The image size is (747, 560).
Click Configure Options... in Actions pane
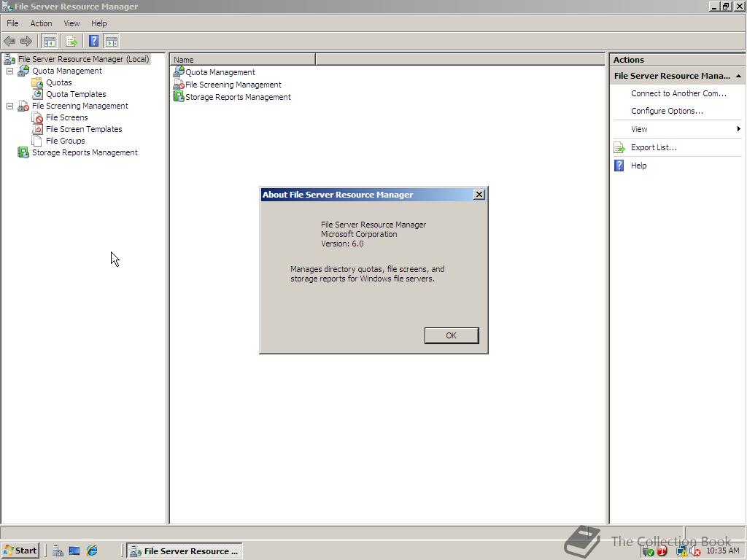tap(667, 111)
